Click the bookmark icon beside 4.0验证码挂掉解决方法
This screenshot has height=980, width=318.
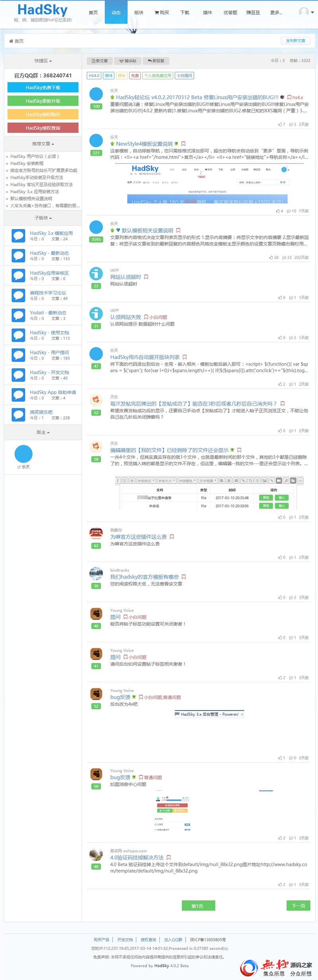(x=169, y=858)
